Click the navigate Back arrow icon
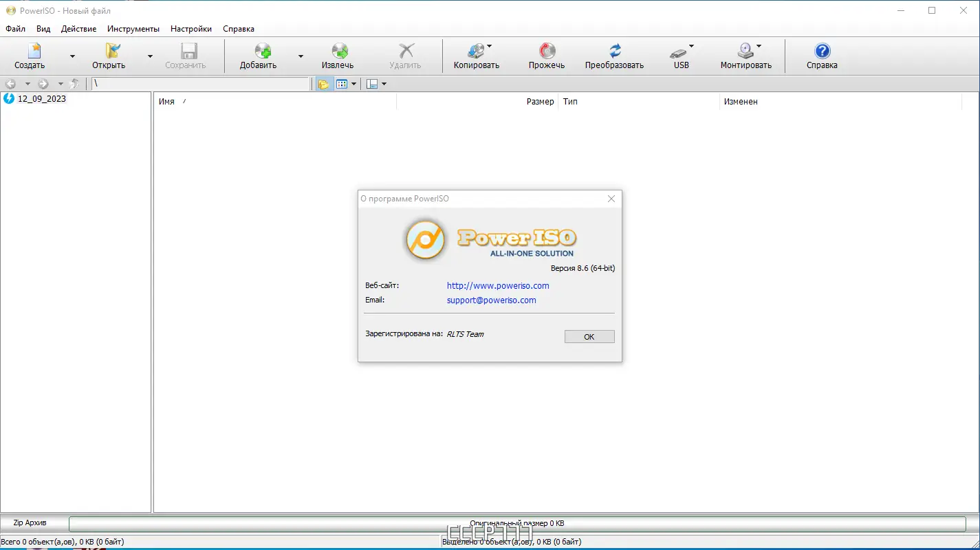Image resolution: width=980 pixels, height=550 pixels. (x=10, y=84)
